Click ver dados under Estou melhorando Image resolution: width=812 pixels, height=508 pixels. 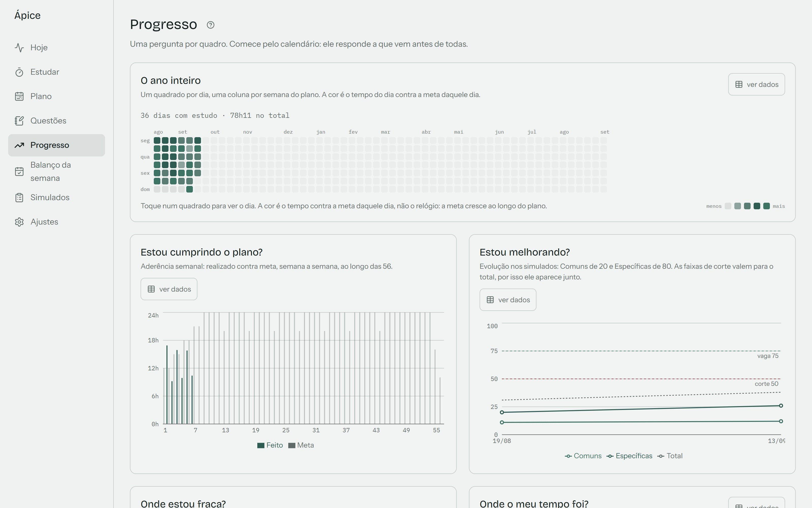[508, 300]
